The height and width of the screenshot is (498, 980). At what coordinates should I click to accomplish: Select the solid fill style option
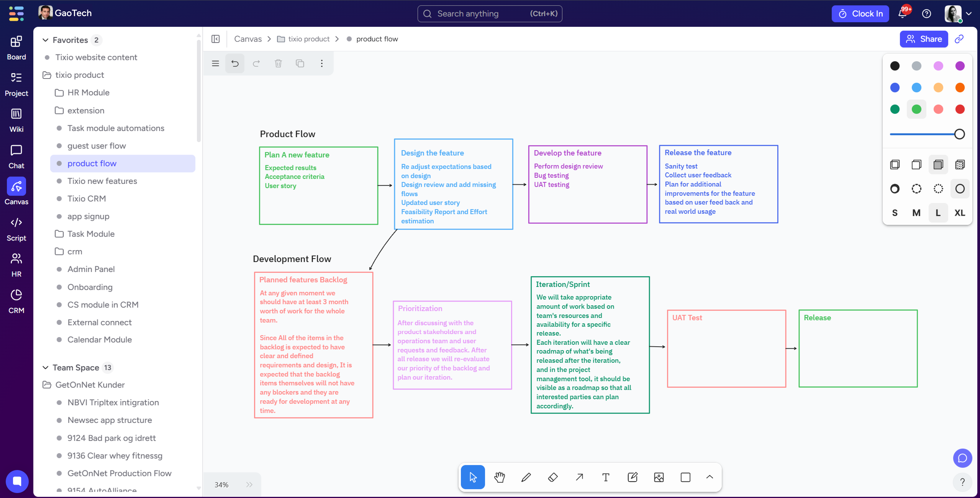pyautogui.click(x=938, y=165)
